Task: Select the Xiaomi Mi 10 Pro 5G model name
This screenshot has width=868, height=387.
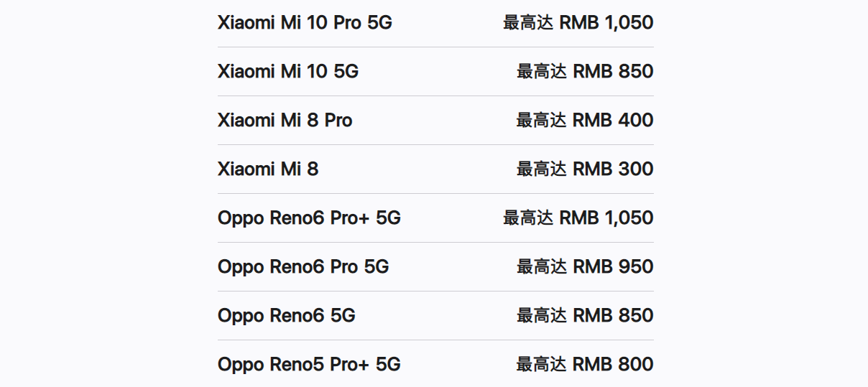Action: click(x=305, y=23)
